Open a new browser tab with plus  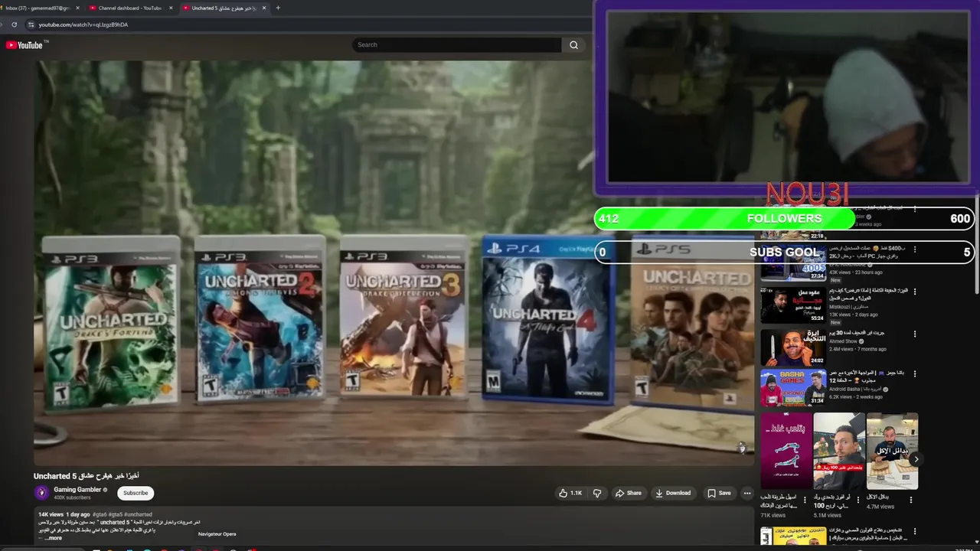click(x=278, y=8)
